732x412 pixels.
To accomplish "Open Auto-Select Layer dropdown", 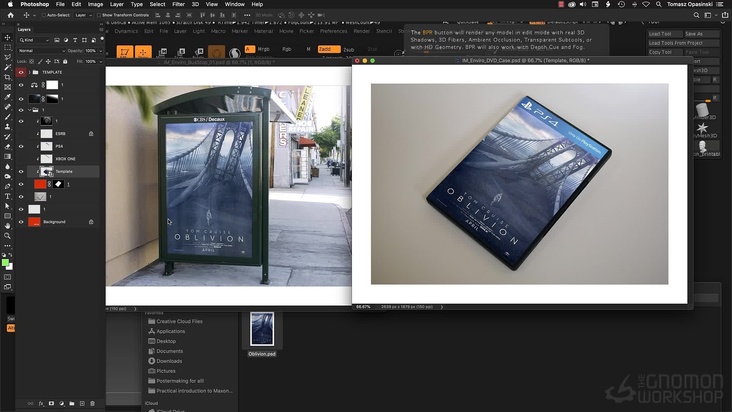I will pos(83,15).
